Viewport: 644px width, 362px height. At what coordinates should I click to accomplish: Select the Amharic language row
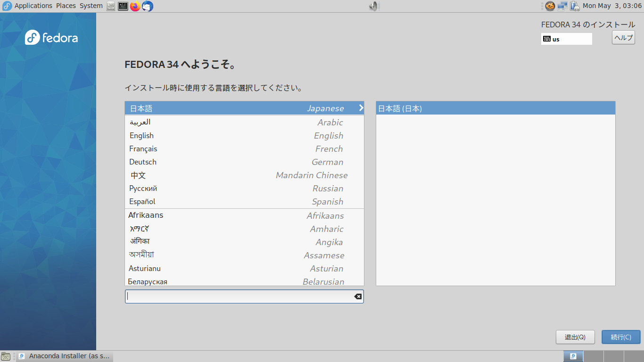[244, 229]
